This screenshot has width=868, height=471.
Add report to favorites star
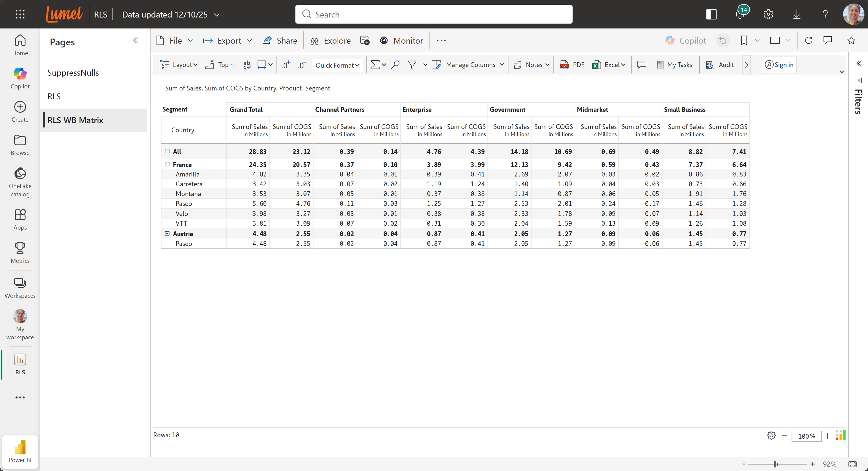[x=851, y=40]
